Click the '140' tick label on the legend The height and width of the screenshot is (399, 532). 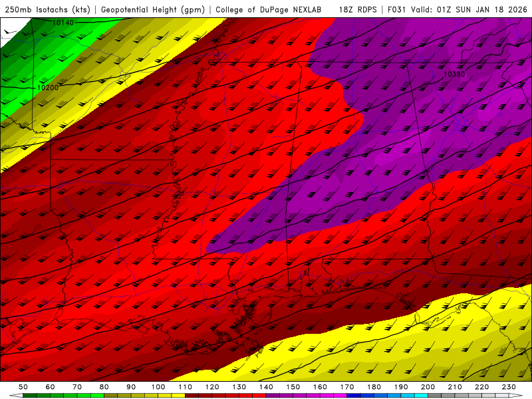tap(266, 387)
